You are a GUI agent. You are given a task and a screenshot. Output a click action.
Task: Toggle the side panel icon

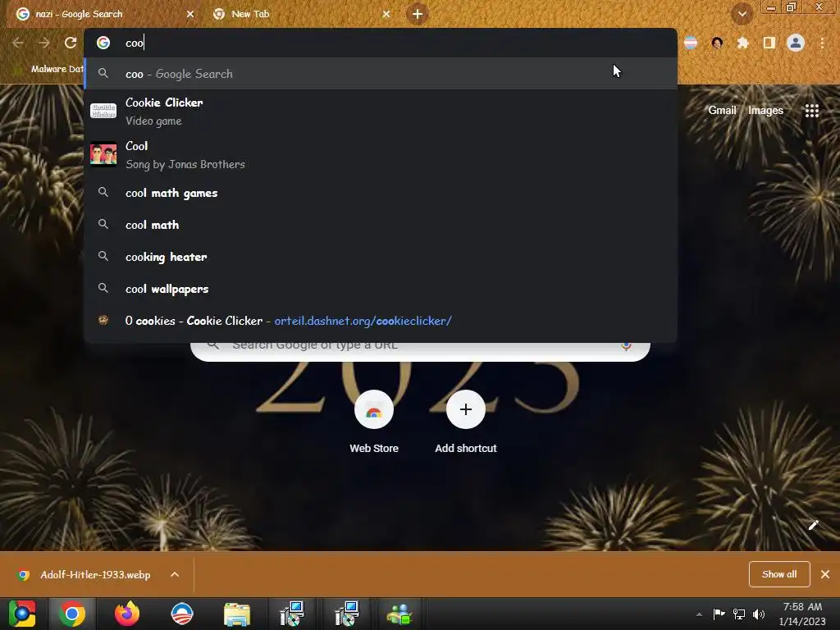769,43
